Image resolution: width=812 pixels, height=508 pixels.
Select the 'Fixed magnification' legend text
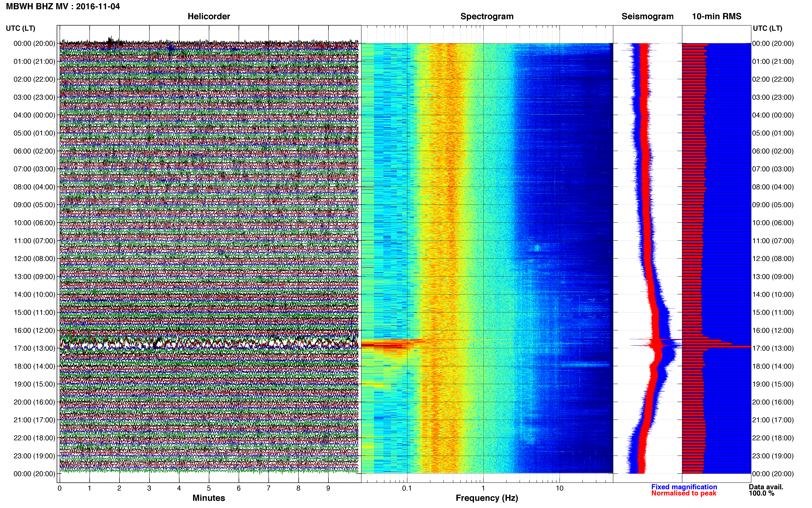(x=684, y=487)
